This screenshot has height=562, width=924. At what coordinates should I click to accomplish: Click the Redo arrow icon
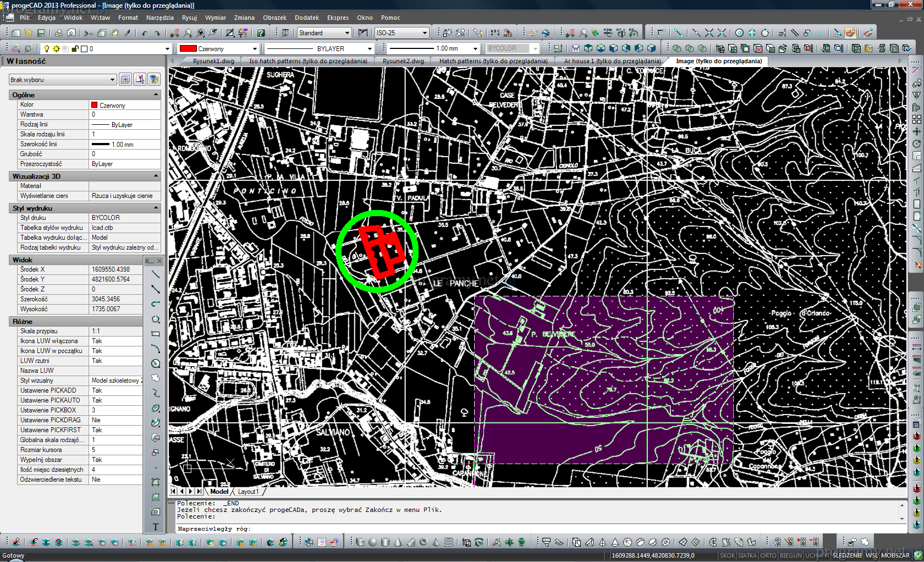click(157, 33)
